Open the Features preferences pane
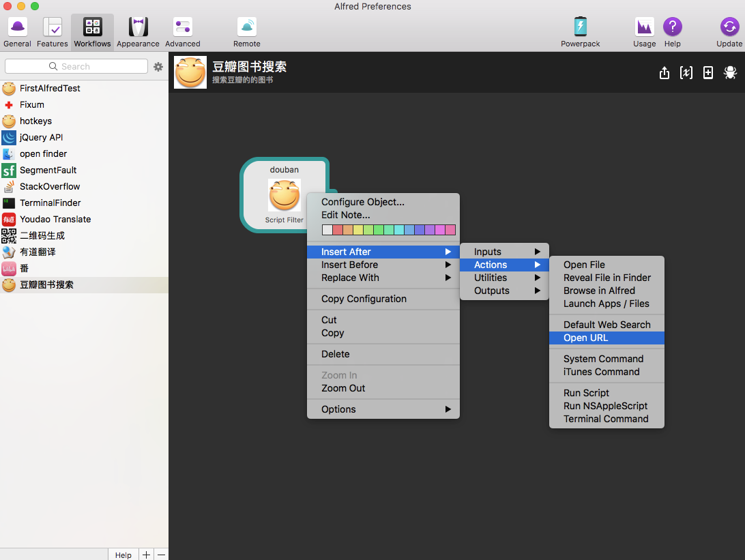The width and height of the screenshot is (745, 560). [x=53, y=32]
